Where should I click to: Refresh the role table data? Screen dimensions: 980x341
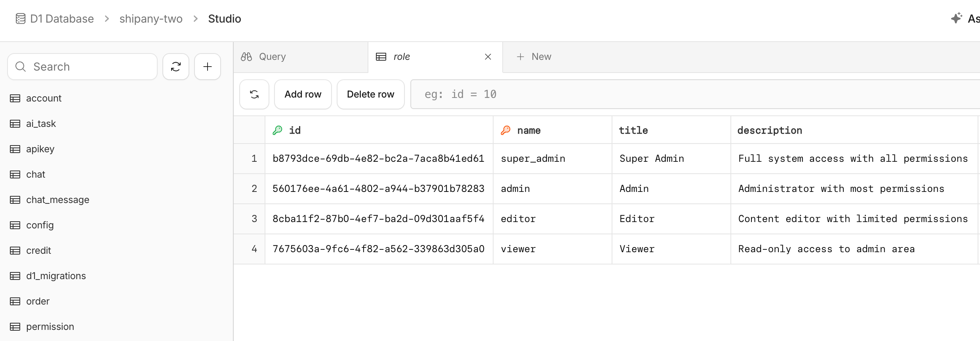(254, 94)
